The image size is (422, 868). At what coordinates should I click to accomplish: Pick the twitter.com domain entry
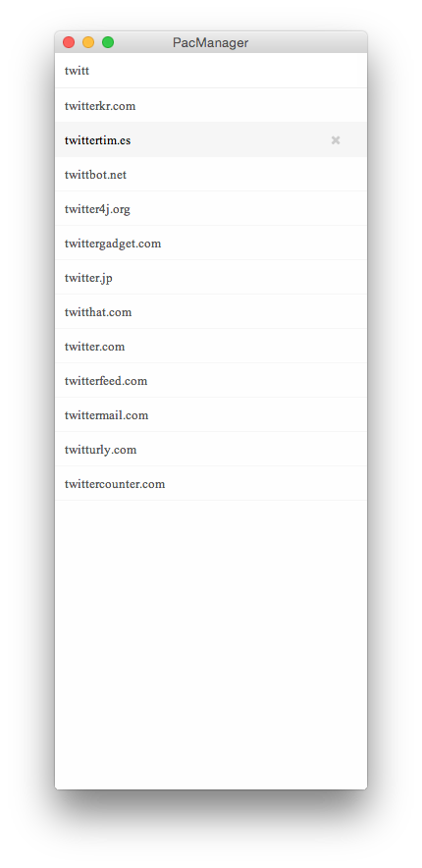click(x=211, y=346)
